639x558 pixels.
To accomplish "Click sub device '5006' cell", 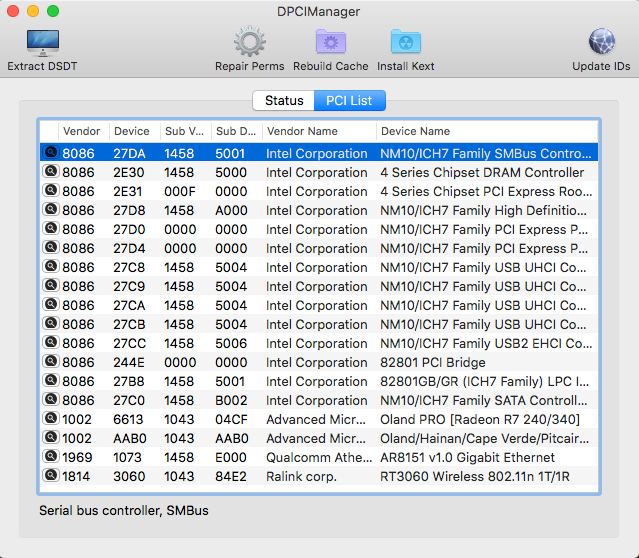I will [231, 344].
